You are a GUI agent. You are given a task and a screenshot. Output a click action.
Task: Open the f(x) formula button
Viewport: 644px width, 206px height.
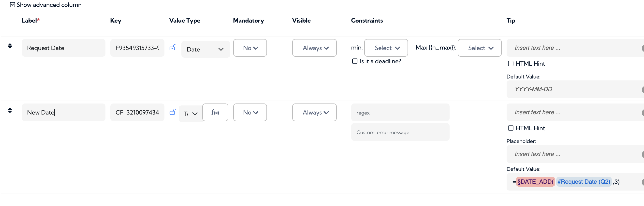click(215, 113)
